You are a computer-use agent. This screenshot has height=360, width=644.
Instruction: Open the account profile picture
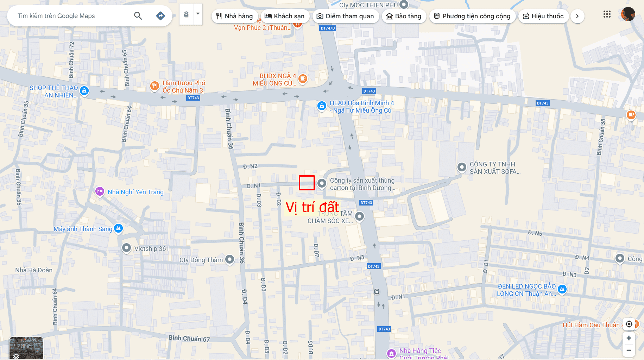click(628, 14)
